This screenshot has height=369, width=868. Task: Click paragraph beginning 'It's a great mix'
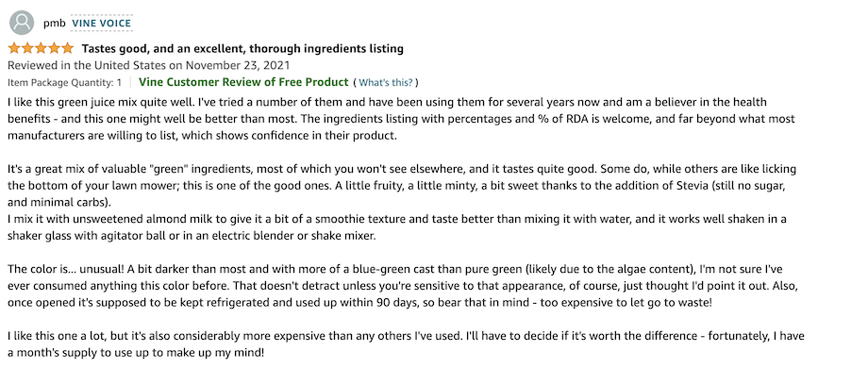coord(402,185)
